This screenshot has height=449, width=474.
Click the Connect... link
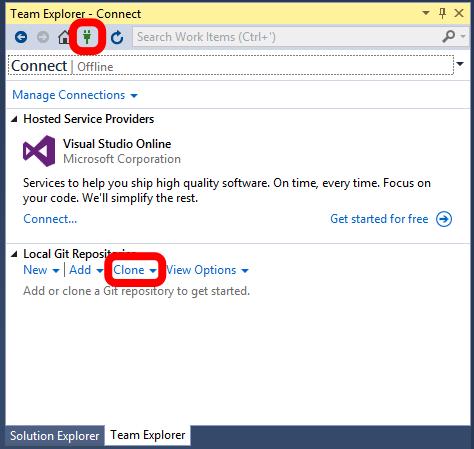pos(50,219)
